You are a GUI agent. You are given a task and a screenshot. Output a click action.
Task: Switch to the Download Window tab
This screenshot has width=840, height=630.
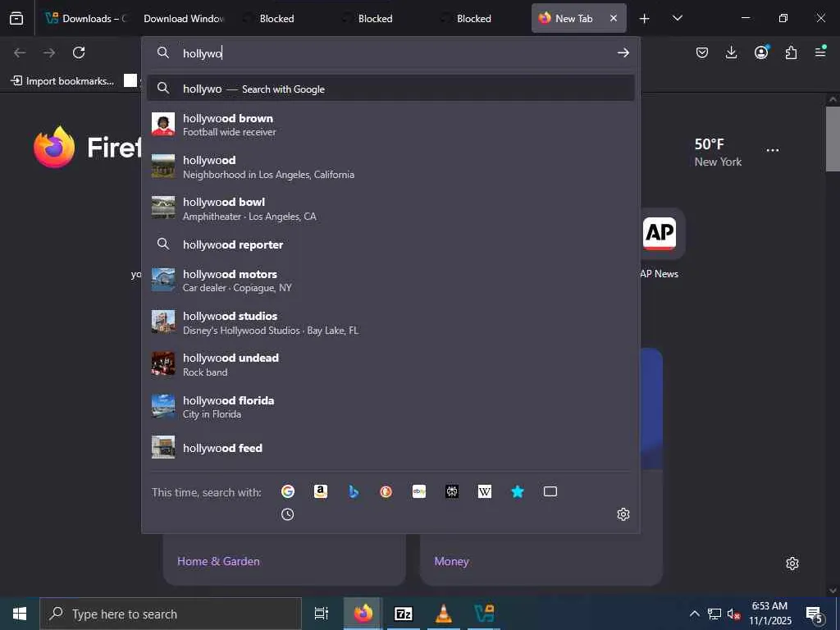(x=182, y=18)
